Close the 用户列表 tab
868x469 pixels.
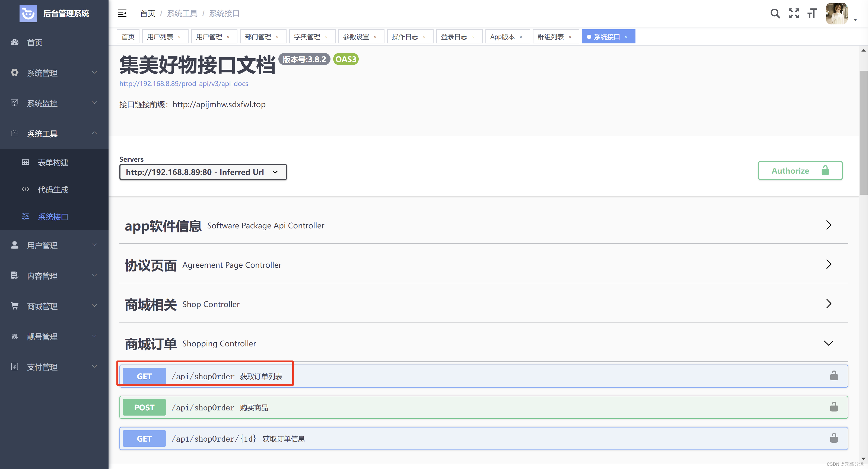pyautogui.click(x=179, y=37)
